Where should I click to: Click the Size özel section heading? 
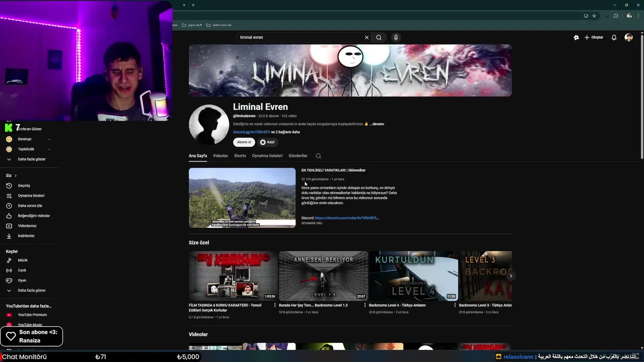199,242
